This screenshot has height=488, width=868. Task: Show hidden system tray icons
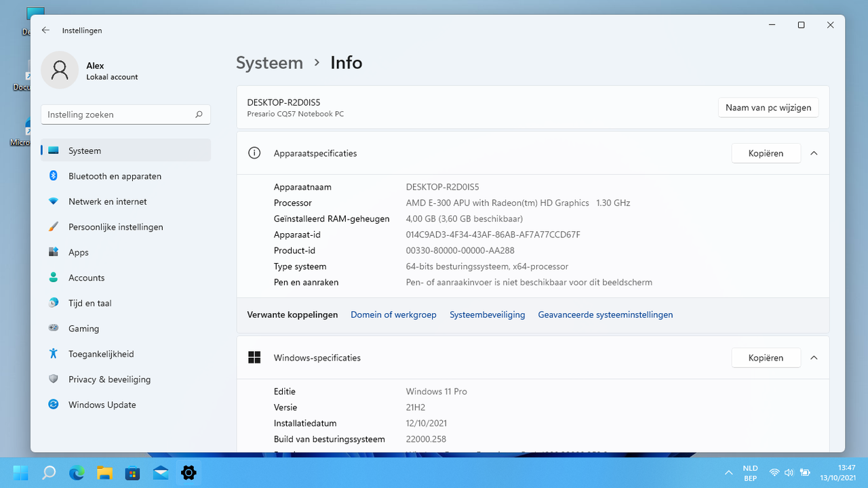729,472
